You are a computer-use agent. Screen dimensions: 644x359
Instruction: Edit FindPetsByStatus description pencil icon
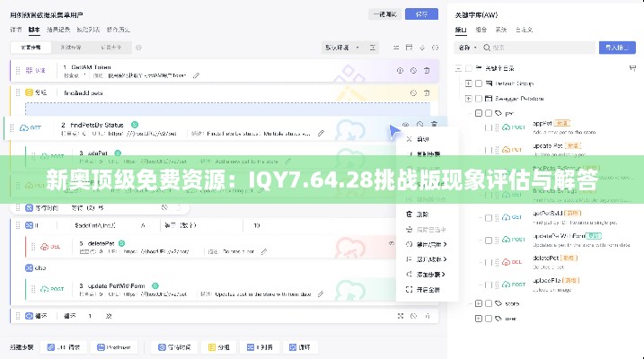pos(321,134)
